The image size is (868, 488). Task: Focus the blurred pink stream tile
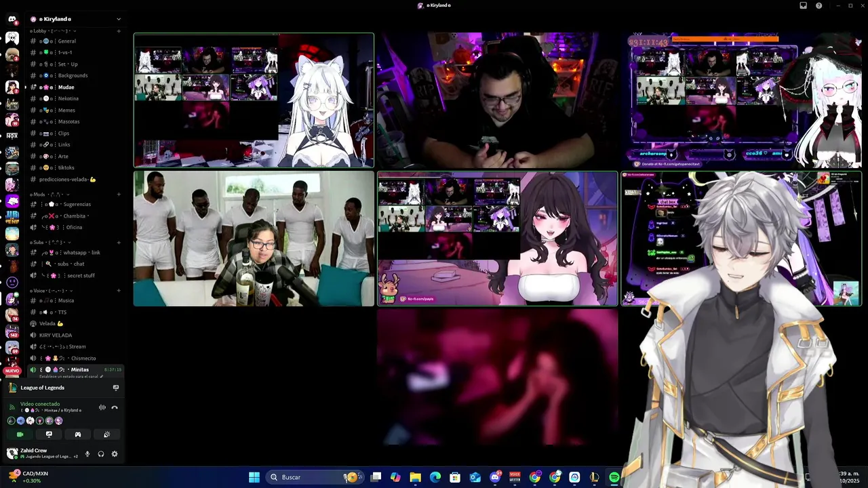coord(497,377)
